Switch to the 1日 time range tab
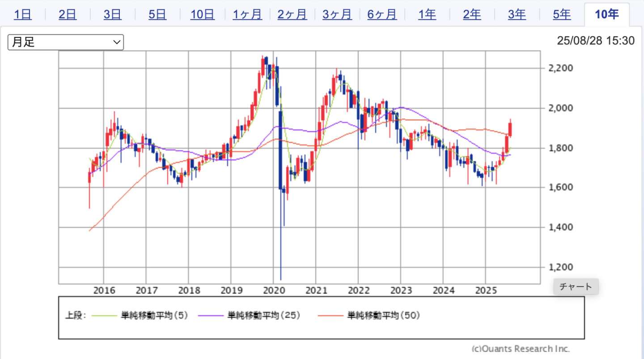Screen dimensions: 644x359 (x=22, y=14)
